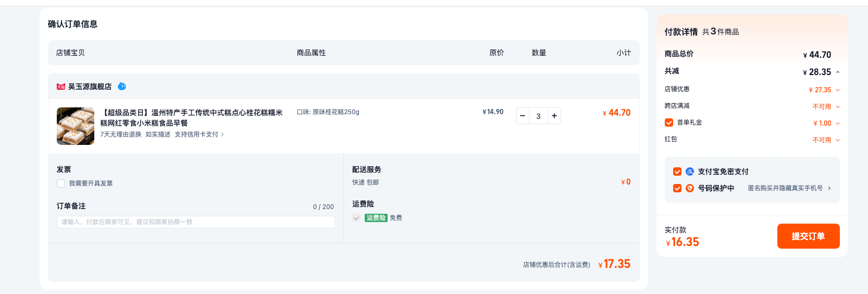Toggle the 支付宝免密支付 checkbox
This screenshot has height=294, width=868.
(677, 171)
